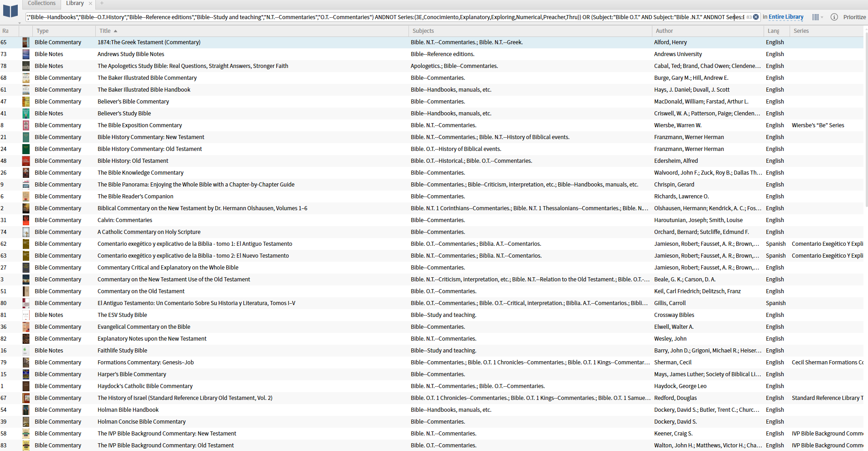Click author "Andrews University"
Viewport: 868px width, 451px height.
pyautogui.click(x=678, y=54)
